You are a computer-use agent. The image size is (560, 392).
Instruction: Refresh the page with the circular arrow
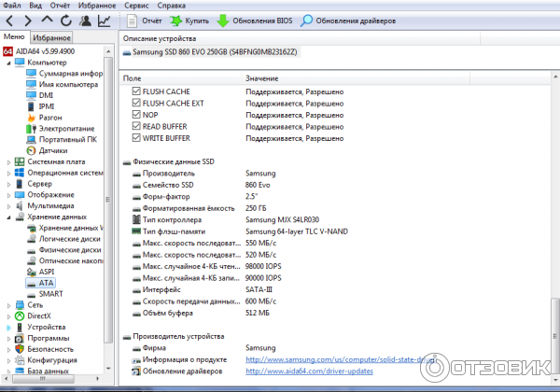click(65, 21)
